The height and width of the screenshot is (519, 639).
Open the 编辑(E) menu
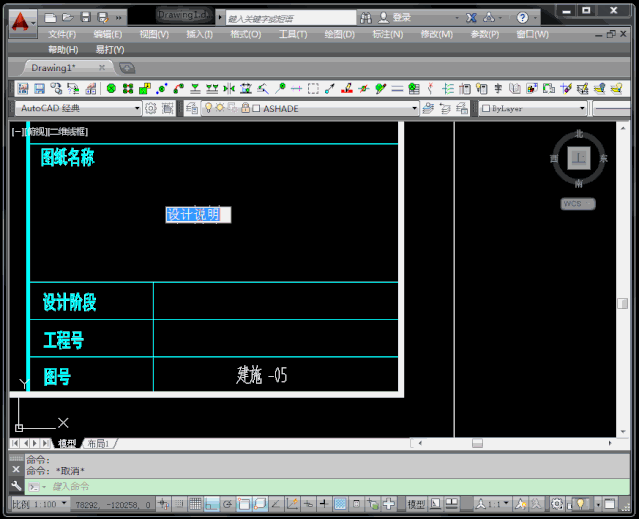click(x=108, y=34)
